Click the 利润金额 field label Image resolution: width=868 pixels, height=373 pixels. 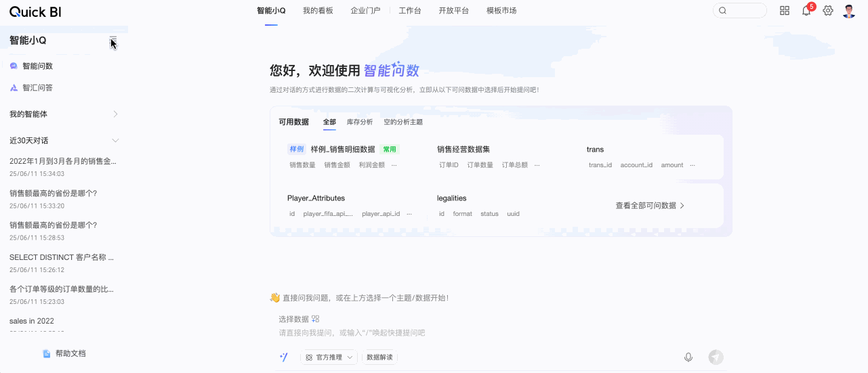pos(371,165)
